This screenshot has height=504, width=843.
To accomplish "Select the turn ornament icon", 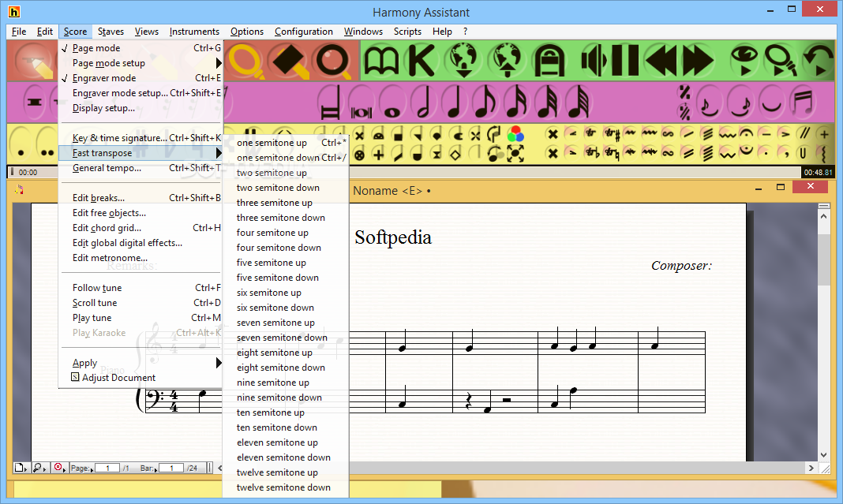I will [668, 133].
